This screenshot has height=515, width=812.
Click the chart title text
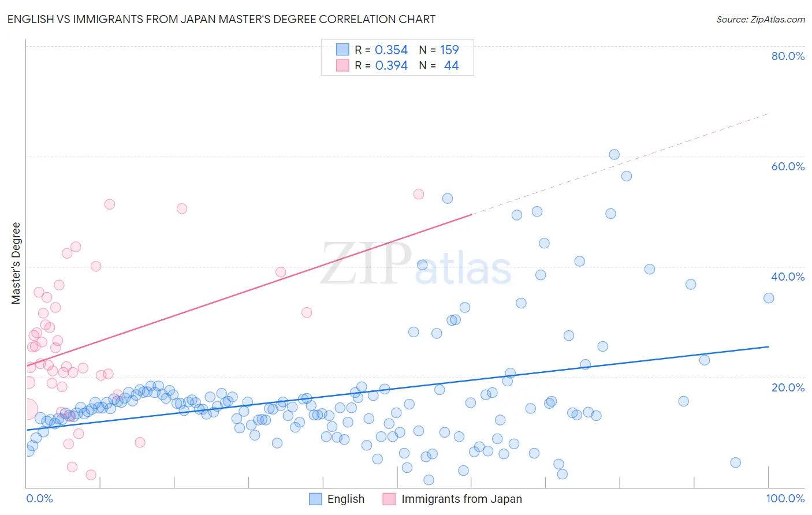[x=221, y=19]
